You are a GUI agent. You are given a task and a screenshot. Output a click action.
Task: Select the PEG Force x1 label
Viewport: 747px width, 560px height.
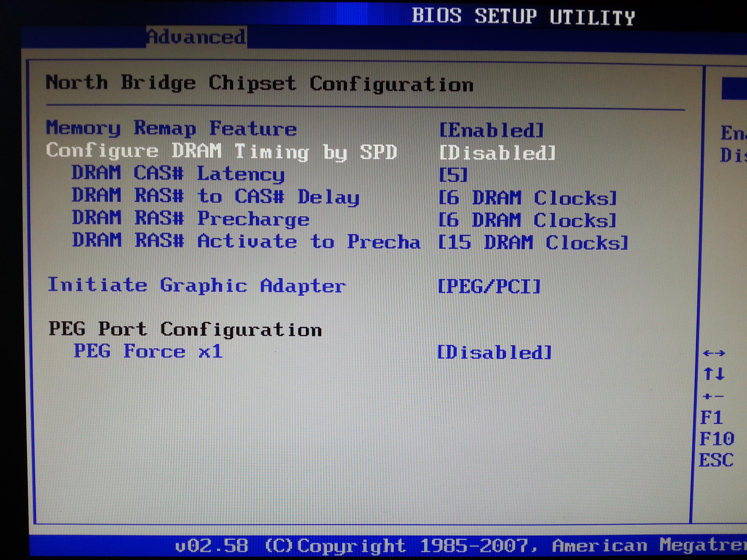coord(148,351)
